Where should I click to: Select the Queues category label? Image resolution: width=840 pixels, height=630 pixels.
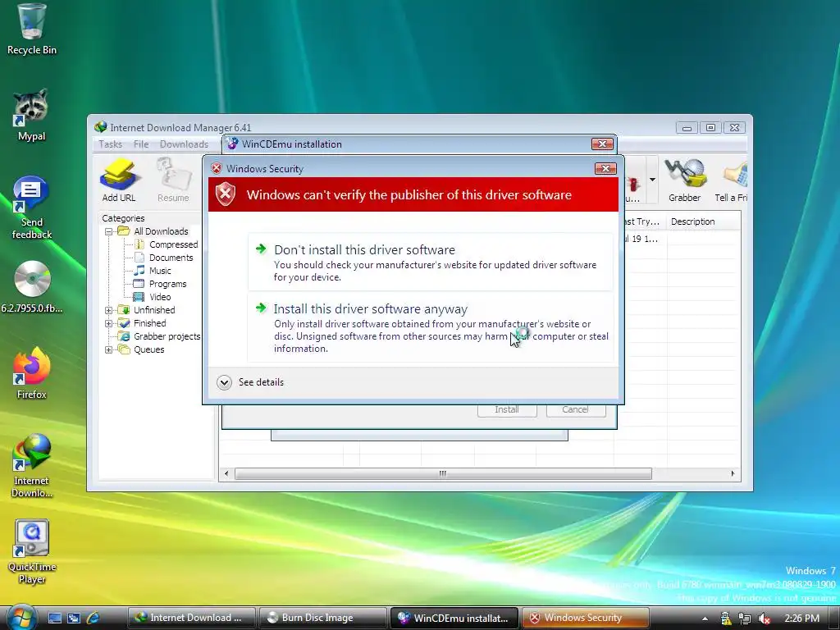[x=149, y=349]
